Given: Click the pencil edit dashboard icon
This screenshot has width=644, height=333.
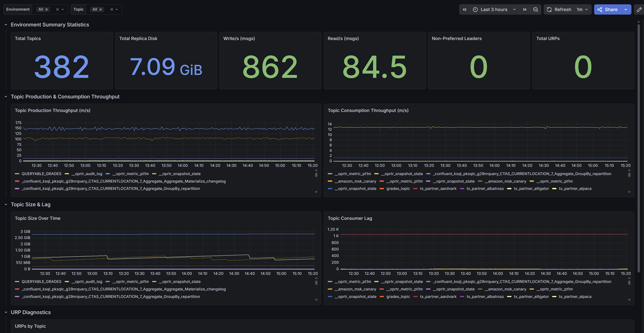Looking at the screenshot, I should 639,9.
